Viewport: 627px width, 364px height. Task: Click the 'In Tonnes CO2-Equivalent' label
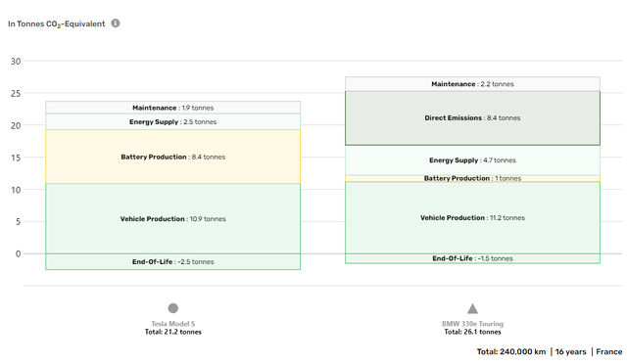pos(57,24)
